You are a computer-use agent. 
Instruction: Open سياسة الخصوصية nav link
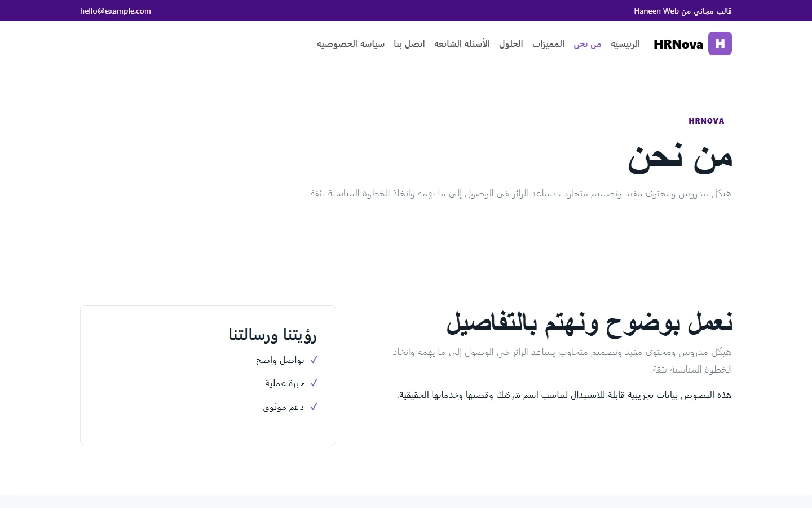pyautogui.click(x=351, y=43)
